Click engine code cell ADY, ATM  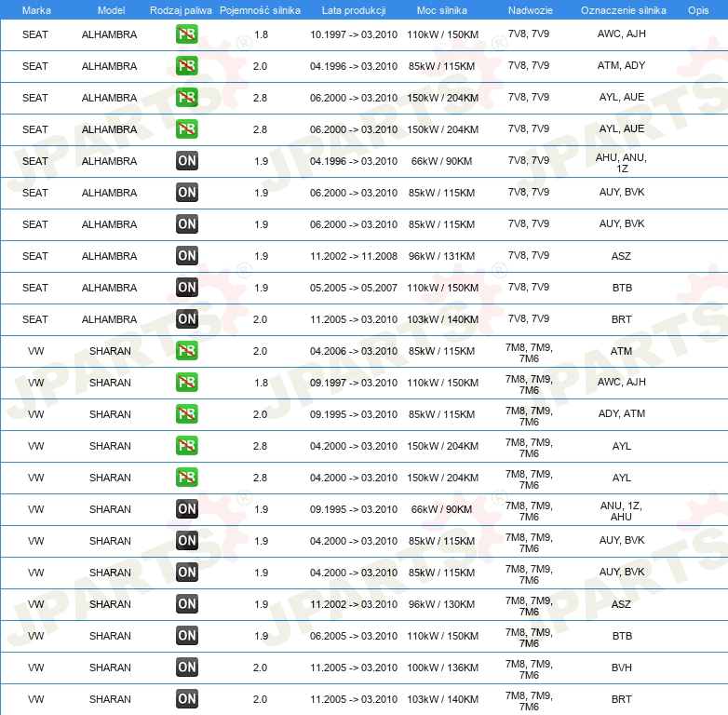tap(622, 413)
